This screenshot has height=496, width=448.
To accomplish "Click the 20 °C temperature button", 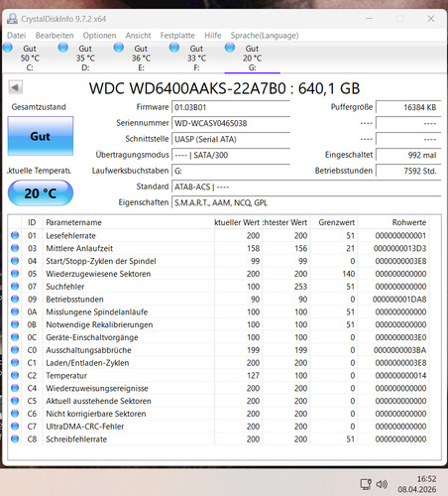I will pos(41,193).
